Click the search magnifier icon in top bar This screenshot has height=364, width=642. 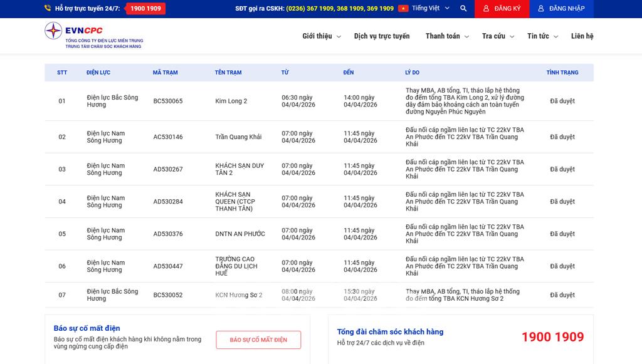(463, 9)
